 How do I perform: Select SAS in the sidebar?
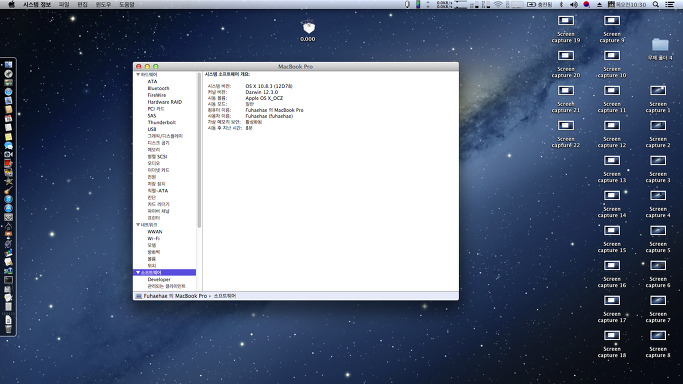tap(152, 116)
